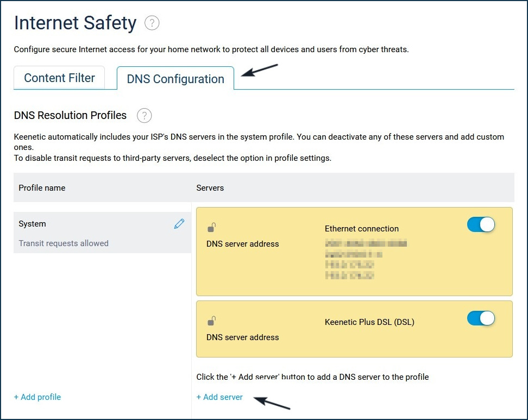Image resolution: width=528 pixels, height=420 pixels.
Task: Select the System profile row
Action: pyautogui.click(x=102, y=233)
